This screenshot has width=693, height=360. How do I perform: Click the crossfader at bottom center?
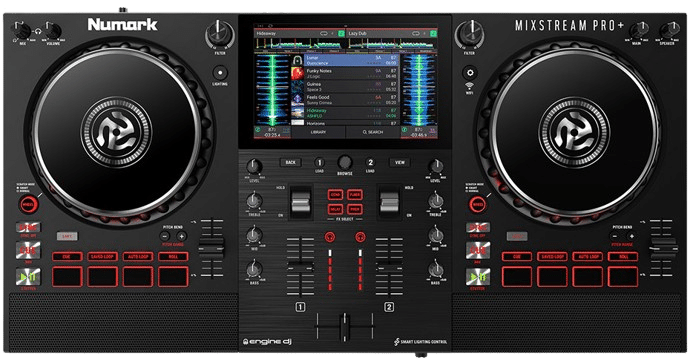[345, 326]
